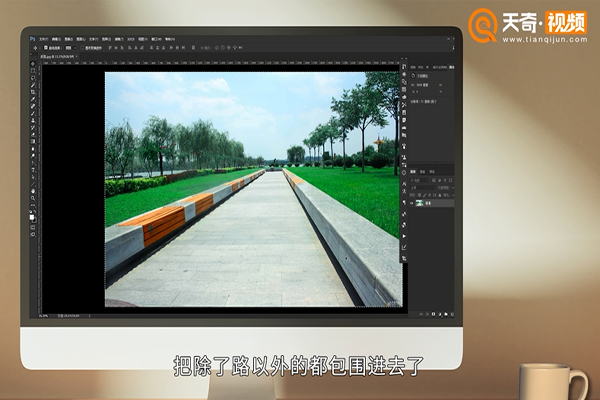Select the Path Selection tool
This screenshot has height=400, width=600.
pyautogui.click(x=33, y=177)
